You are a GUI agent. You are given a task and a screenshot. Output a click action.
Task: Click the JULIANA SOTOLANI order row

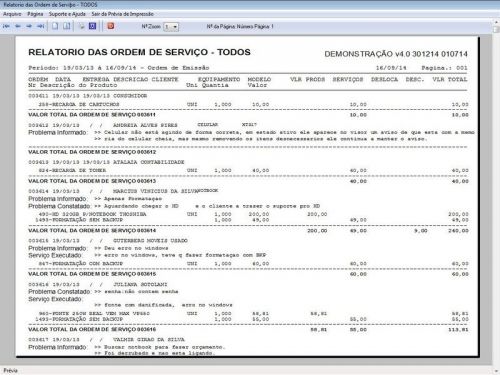[98, 284]
